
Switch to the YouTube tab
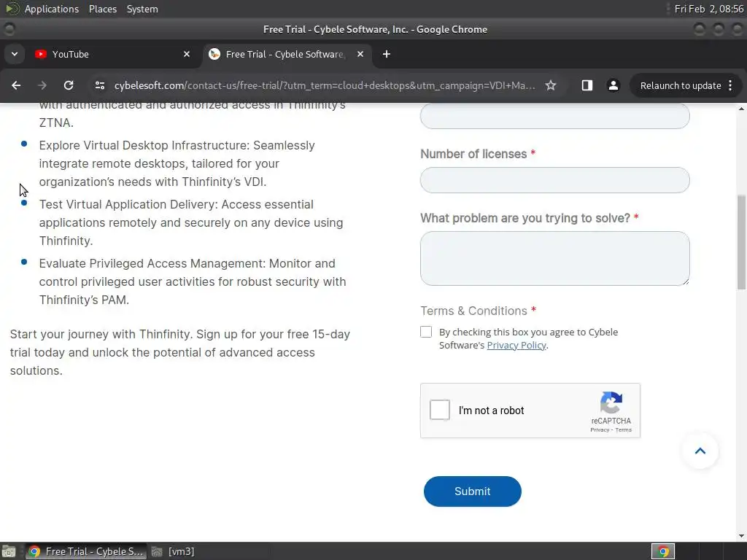[x=112, y=54]
